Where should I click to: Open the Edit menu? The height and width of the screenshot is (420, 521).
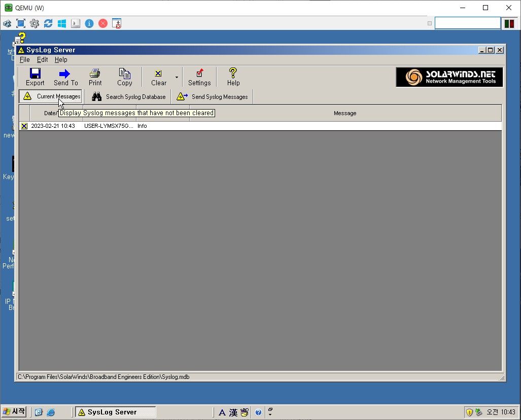pyautogui.click(x=42, y=59)
